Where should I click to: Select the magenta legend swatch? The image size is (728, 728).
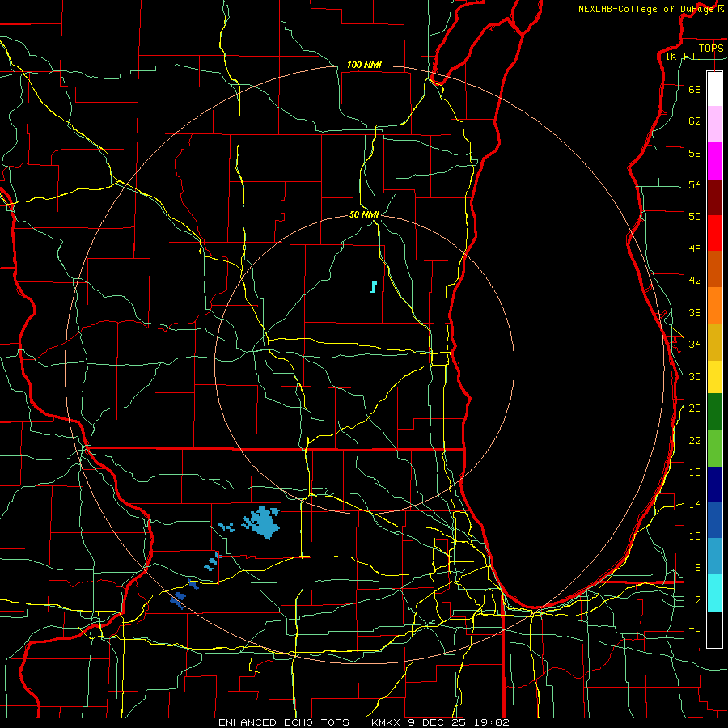tap(714, 161)
